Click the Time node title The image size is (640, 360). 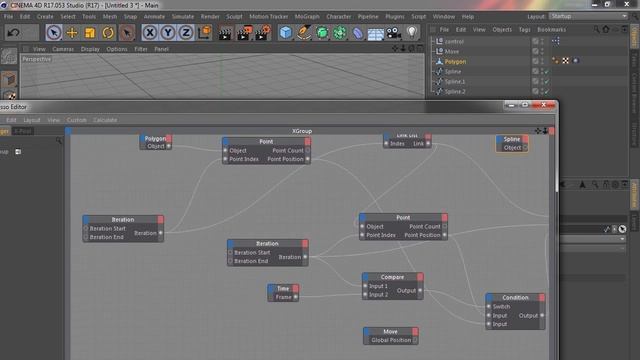[283, 289]
